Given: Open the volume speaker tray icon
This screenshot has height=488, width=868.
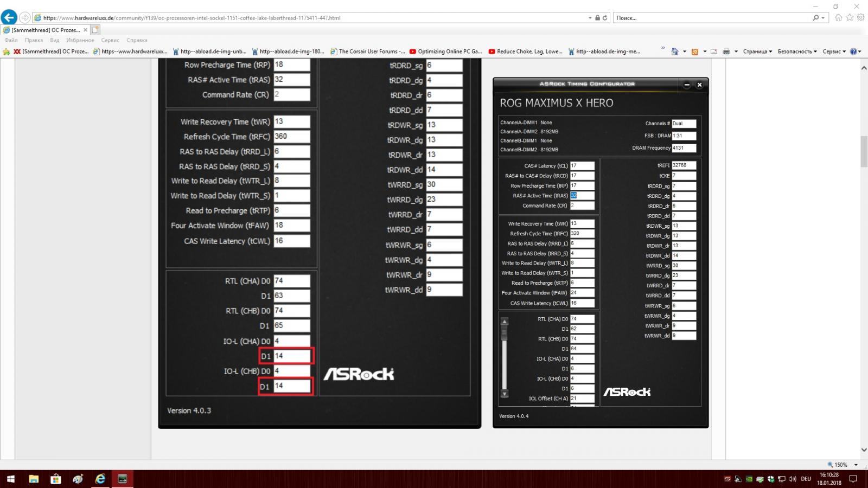Looking at the screenshot, I should coord(793,479).
